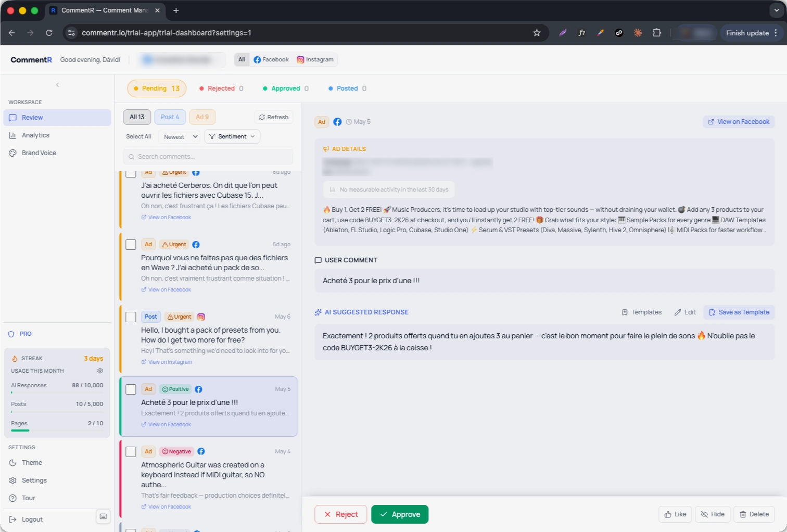This screenshot has height=532, width=787.
Task: Open Review in the workspace sidebar
Action: 57,118
